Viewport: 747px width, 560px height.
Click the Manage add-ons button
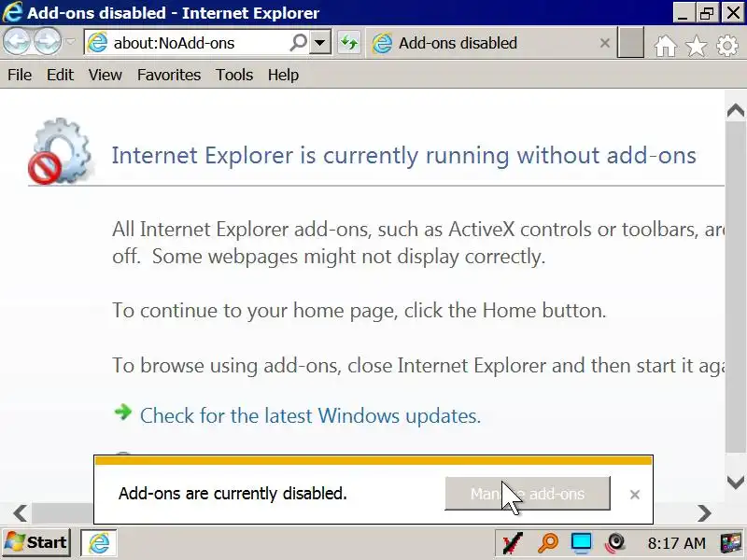(528, 494)
